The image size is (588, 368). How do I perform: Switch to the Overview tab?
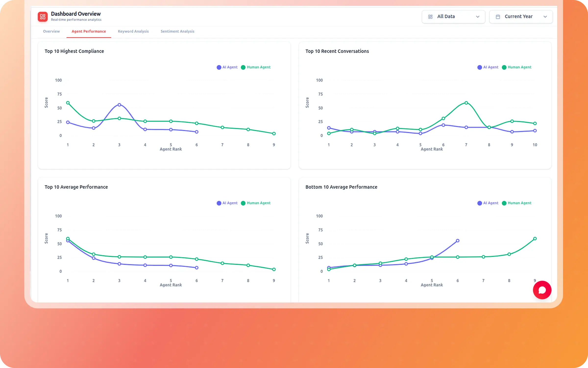pyautogui.click(x=51, y=31)
